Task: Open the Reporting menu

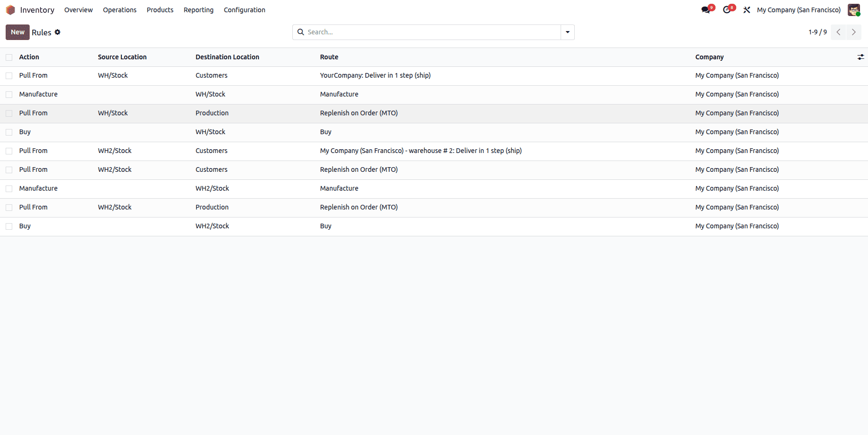Action: [x=198, y=10]
